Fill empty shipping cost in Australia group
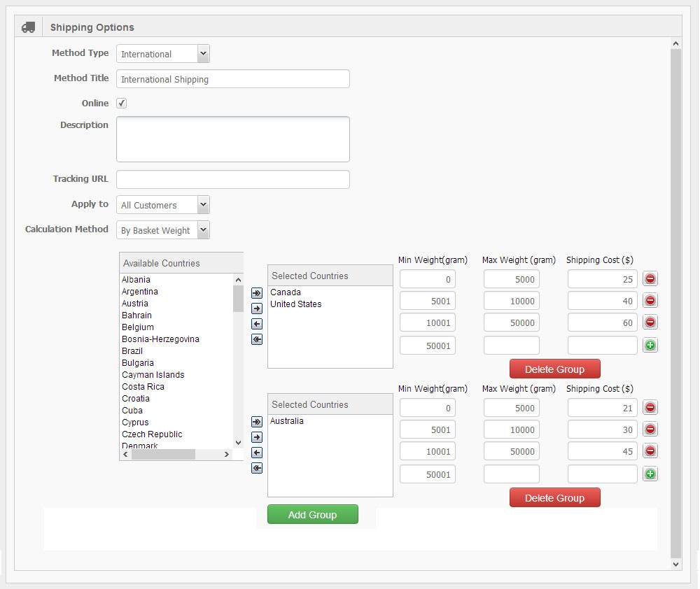Image resolution: width=700 pixels, height=589 pixels. click(x=603, y=474)
